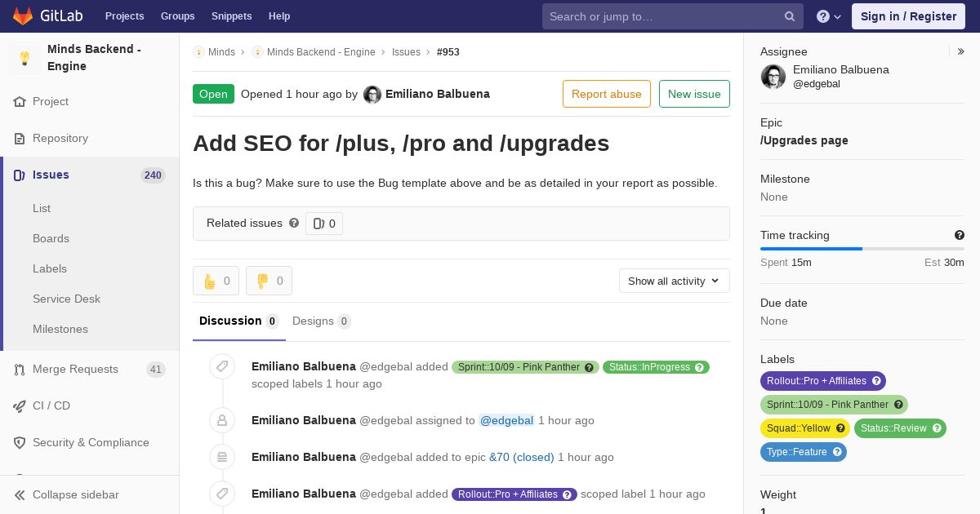This screenshot has width=980, height=514.
Task: Open issue Boards in sidebar
Action: (51, 239)
